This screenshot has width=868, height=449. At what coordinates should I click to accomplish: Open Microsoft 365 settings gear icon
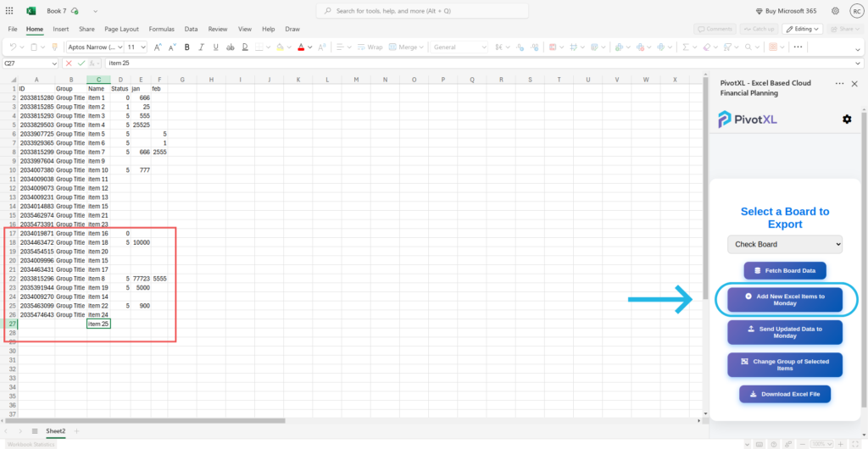pos(835,11)
